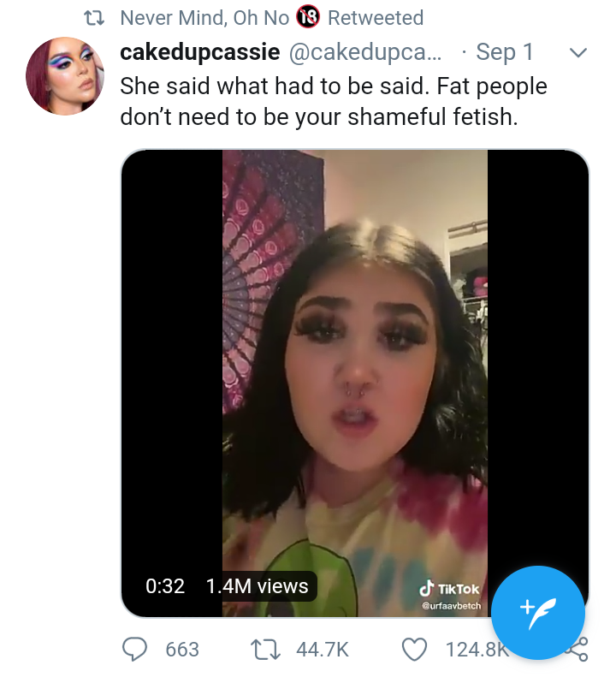Open the "Never Mind, Oh No" retweeter profile
This screenshot has height=683, width=616.
[204, 17]
